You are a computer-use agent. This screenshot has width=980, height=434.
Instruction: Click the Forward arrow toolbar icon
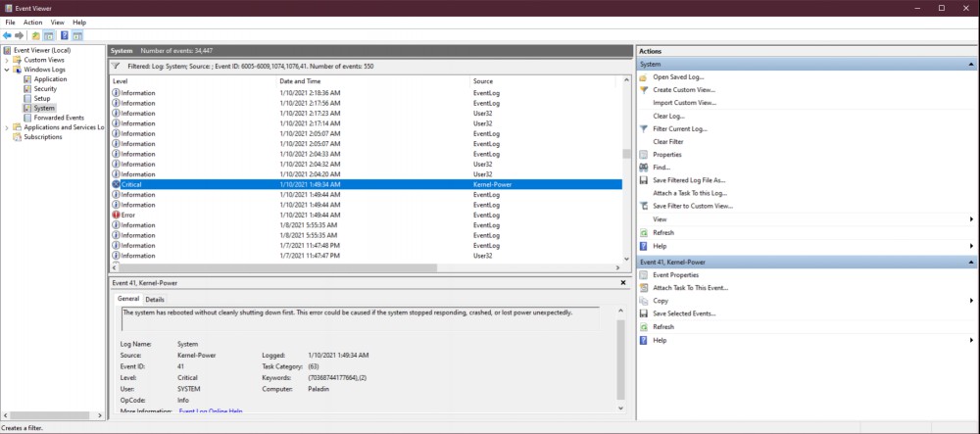pos(20,35)
